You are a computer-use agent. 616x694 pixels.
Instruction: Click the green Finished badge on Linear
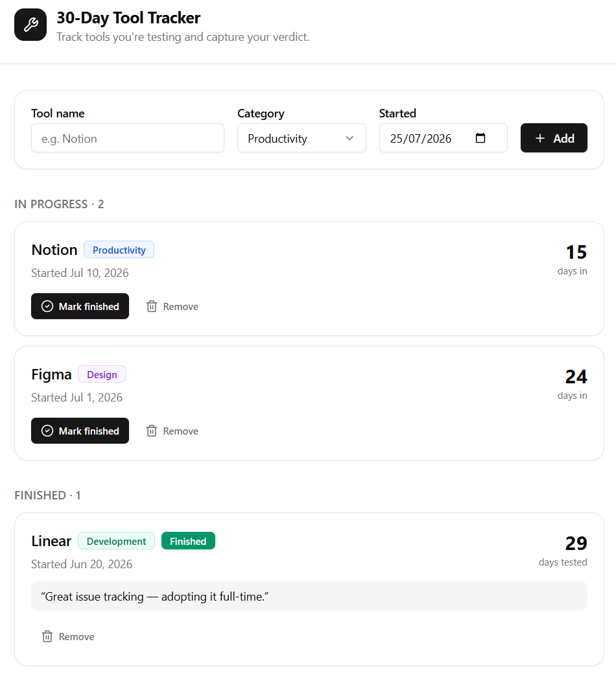188,541
